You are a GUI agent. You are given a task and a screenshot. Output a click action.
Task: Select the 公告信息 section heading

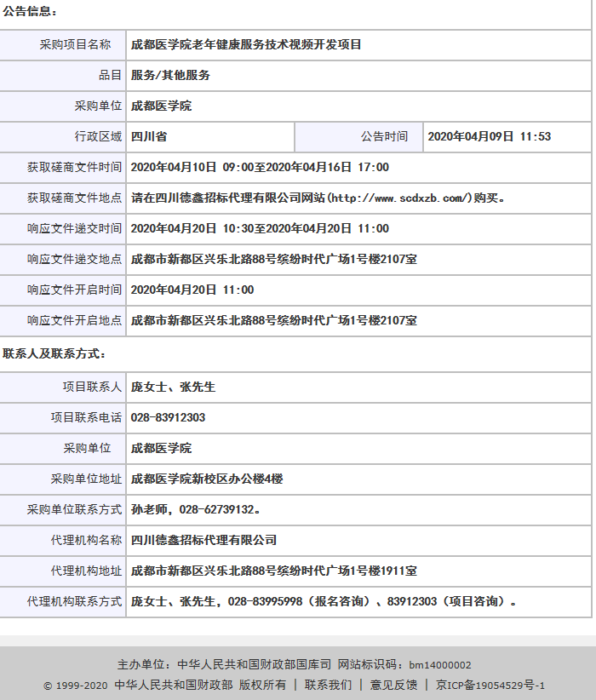tap(30, 11)
